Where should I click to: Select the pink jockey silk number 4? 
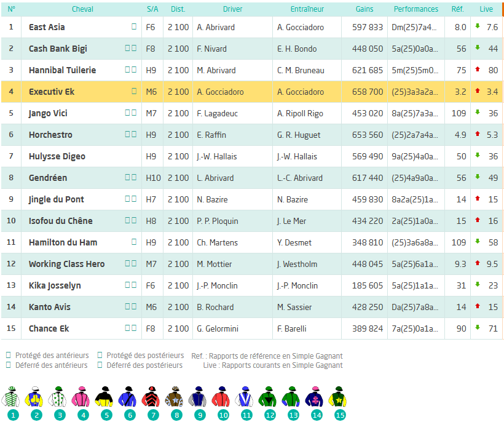(82, 398)
